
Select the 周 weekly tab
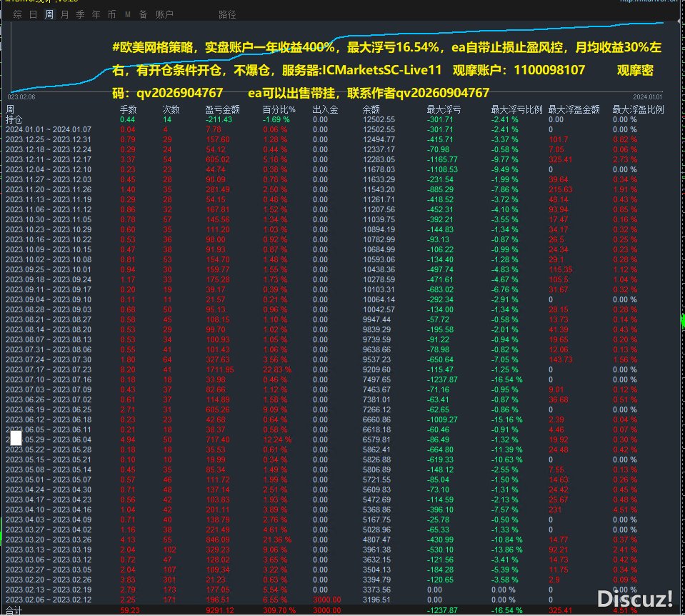tap(49, 14)
